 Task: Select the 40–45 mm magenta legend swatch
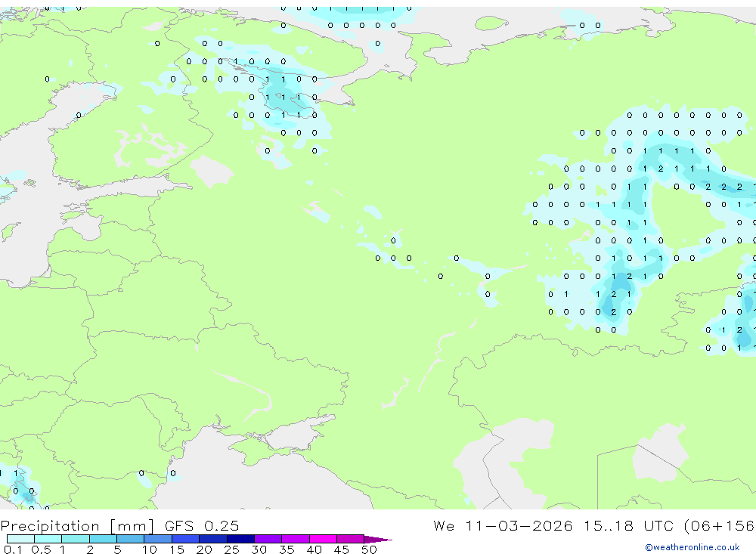[323, 539]
